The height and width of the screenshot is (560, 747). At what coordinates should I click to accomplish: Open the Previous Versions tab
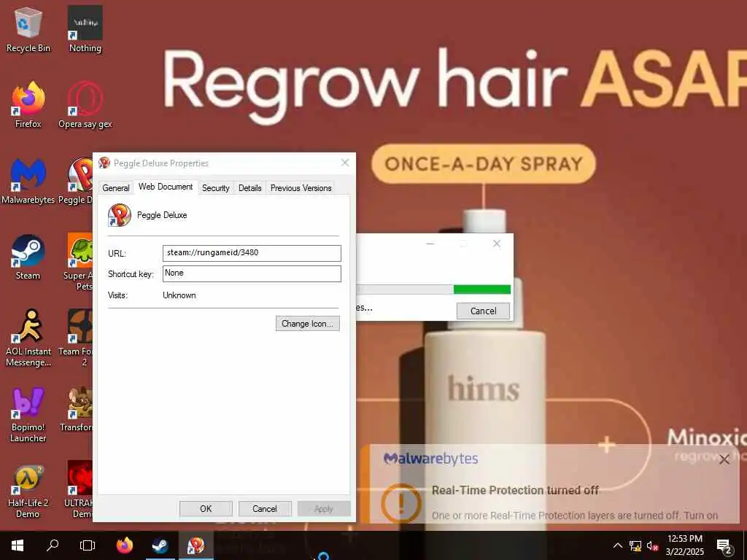301,187
